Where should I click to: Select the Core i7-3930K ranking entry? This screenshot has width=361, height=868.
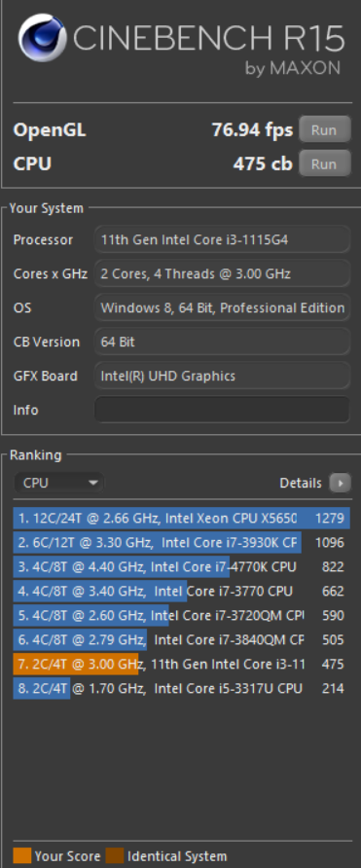pyautogui.click(x=182, y=543)
